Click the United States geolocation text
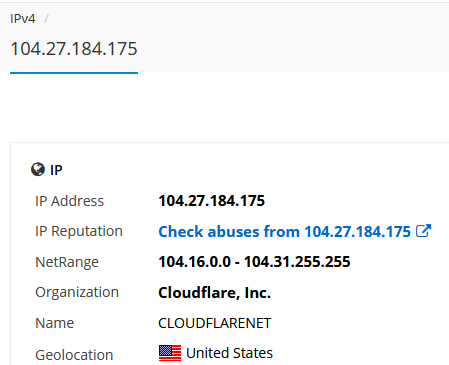This screenshot has height=365, width=449. 229,353
